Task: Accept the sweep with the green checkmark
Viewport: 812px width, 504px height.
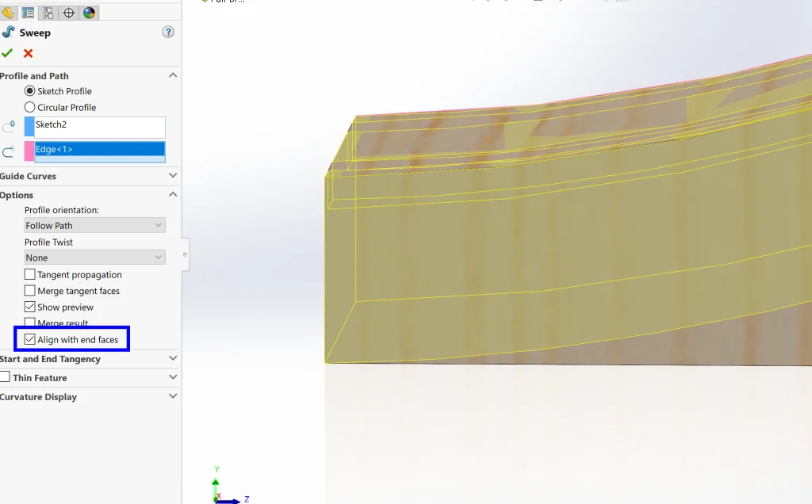Action: coord(7,53)
